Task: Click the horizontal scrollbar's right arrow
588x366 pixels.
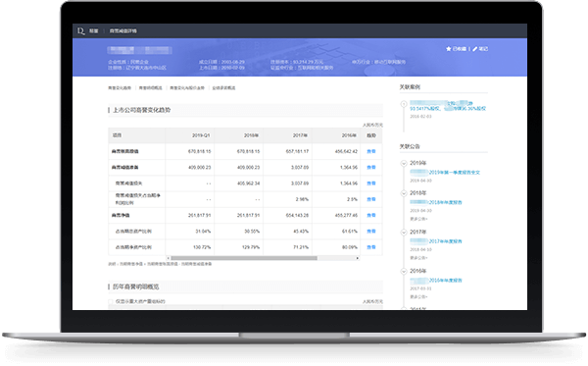Action: pyautogui.click(x=357, y=258)
